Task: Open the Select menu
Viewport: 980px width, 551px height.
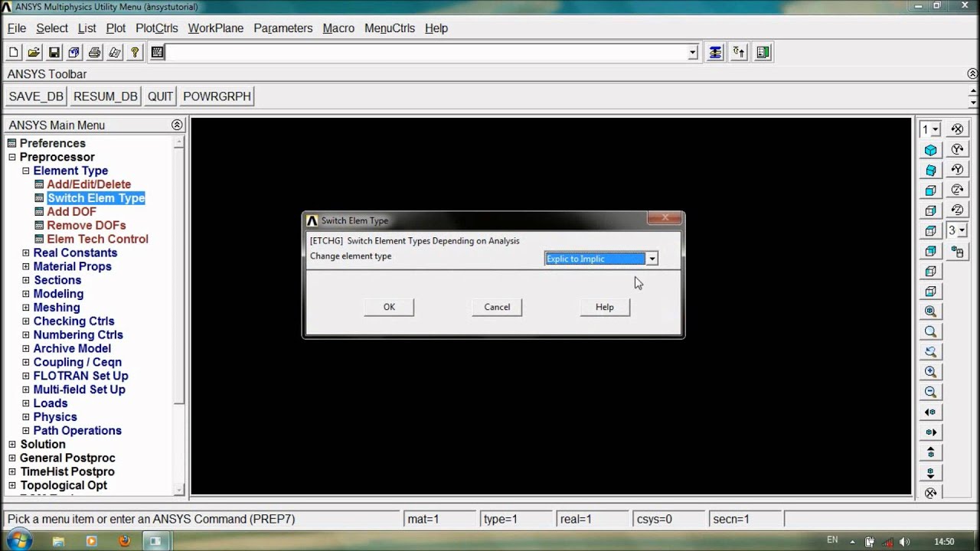Action: click(52, 28)
